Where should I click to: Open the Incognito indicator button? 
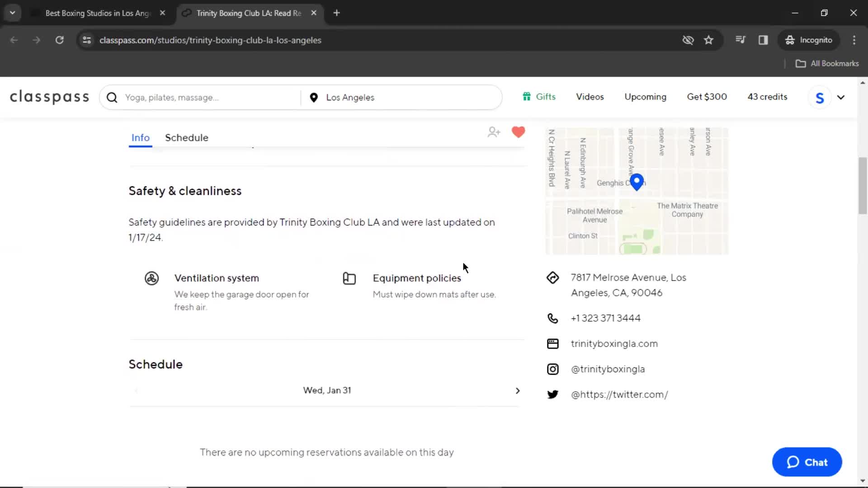tap(809, 40)
